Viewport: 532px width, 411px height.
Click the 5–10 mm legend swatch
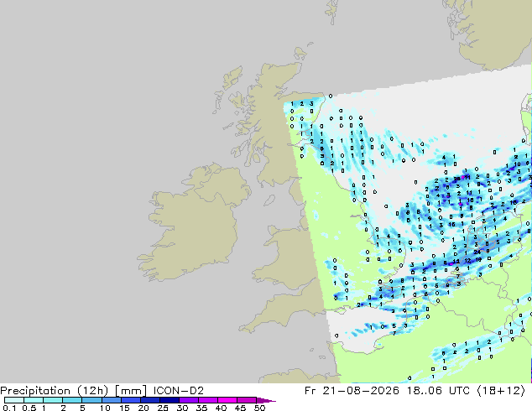tap(91, 400)
